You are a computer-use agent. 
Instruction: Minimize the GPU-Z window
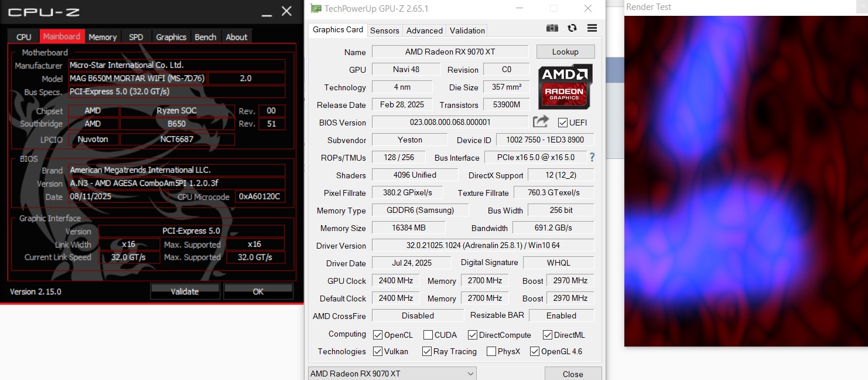point(519,8)
